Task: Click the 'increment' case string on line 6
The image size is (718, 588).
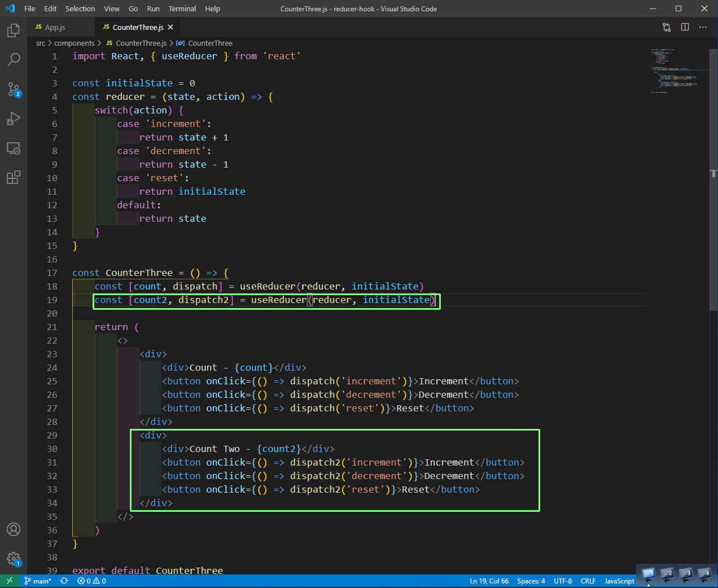Action: [176, 124]
